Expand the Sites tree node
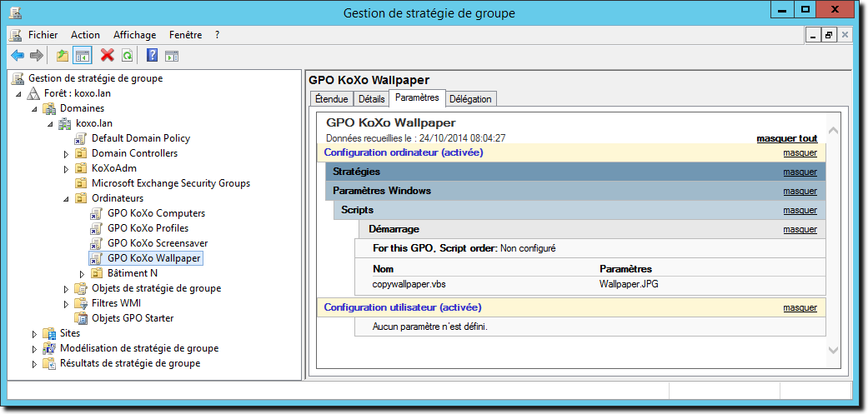The height and width of the screenshot is (414, 868). click(34, 334)
